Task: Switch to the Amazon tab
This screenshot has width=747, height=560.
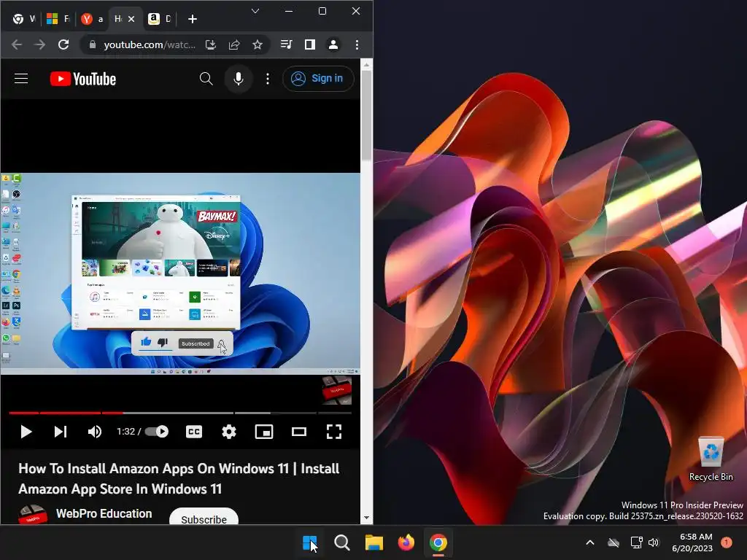Action: (x=160, y=19)
